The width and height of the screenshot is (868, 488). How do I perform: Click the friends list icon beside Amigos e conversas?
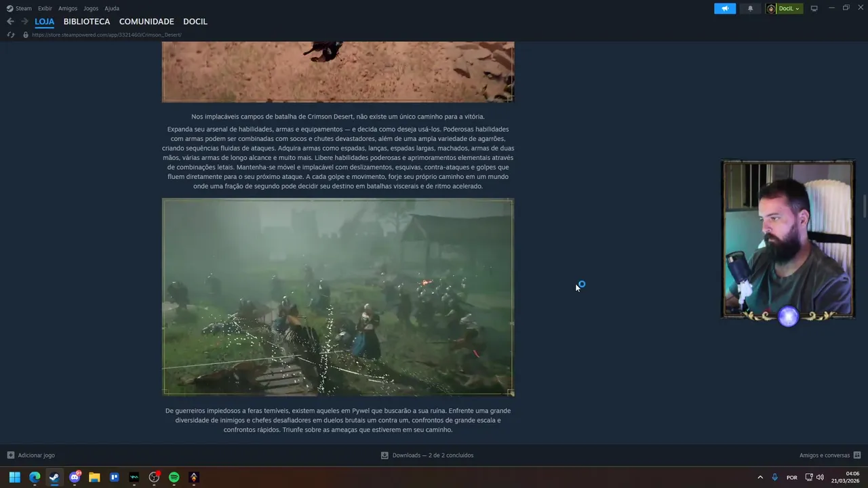click(857, 455)
